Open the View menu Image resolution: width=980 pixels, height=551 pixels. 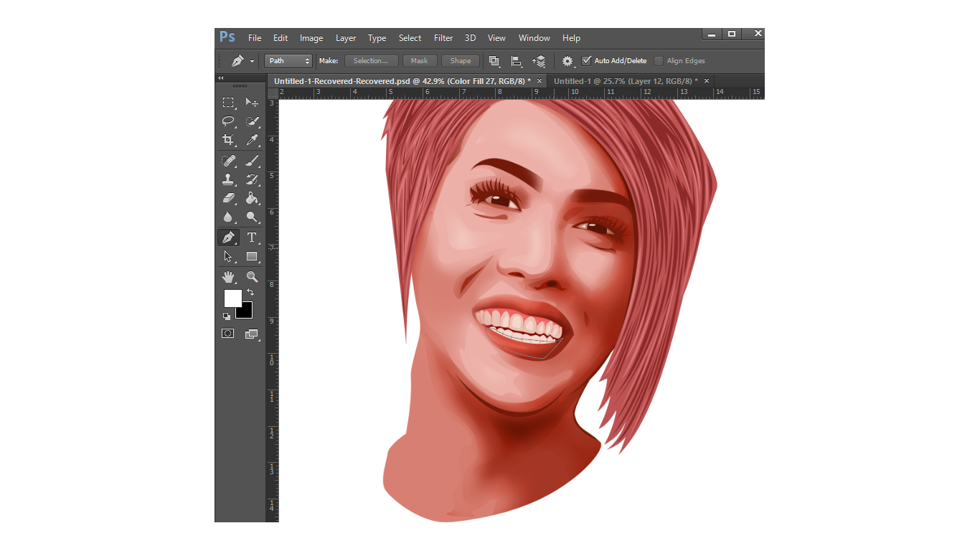point(496,38)
